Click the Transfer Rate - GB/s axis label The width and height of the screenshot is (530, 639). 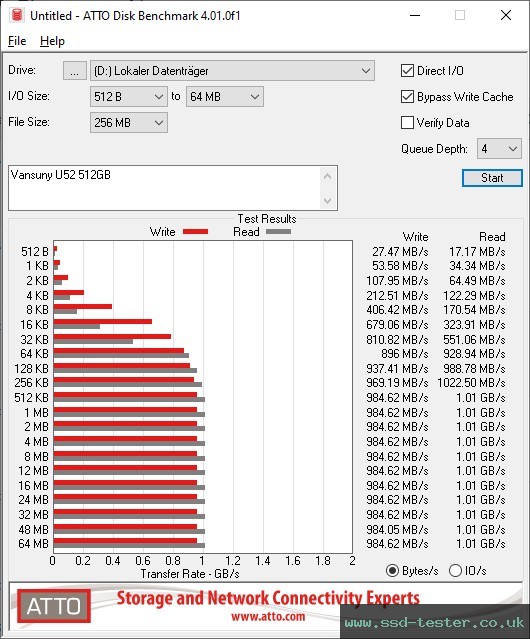pos(190,574)
